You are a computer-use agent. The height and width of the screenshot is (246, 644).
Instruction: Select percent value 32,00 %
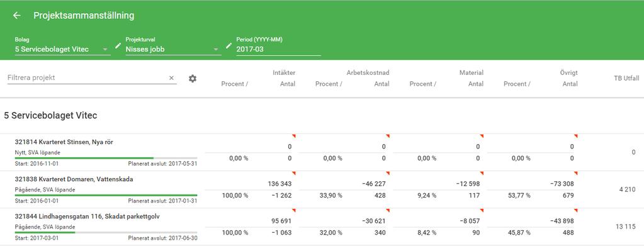pos(330,233)
